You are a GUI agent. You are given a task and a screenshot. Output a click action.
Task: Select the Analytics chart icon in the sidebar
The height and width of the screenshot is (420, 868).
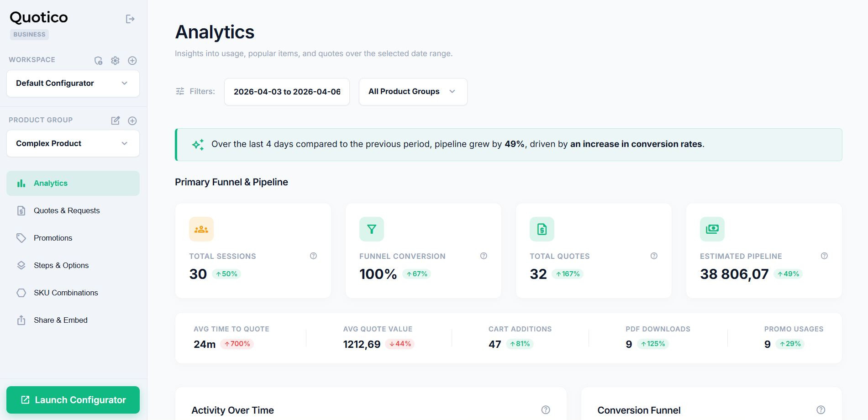coord(21,183)
